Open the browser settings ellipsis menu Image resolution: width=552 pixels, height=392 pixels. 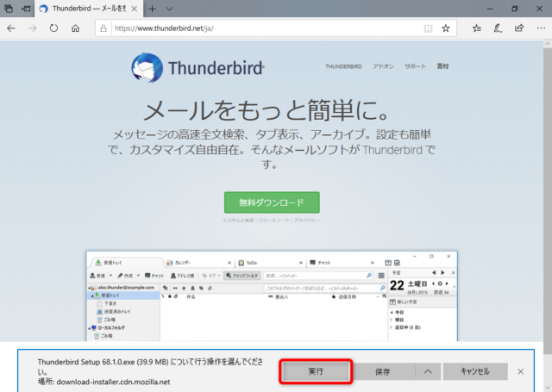coord(541,28)
